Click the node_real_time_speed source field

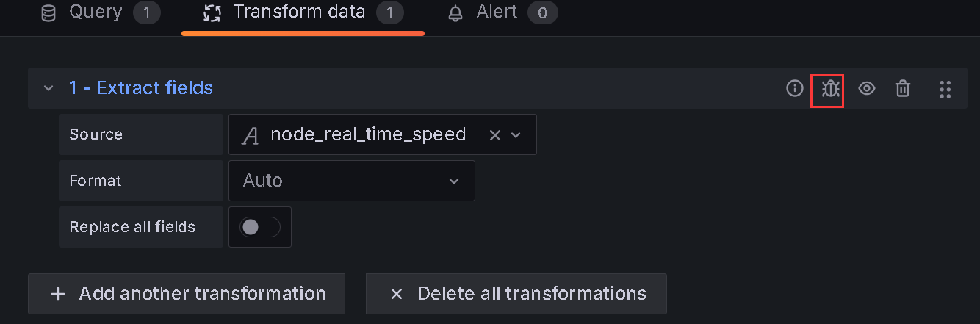pos(367,134)
